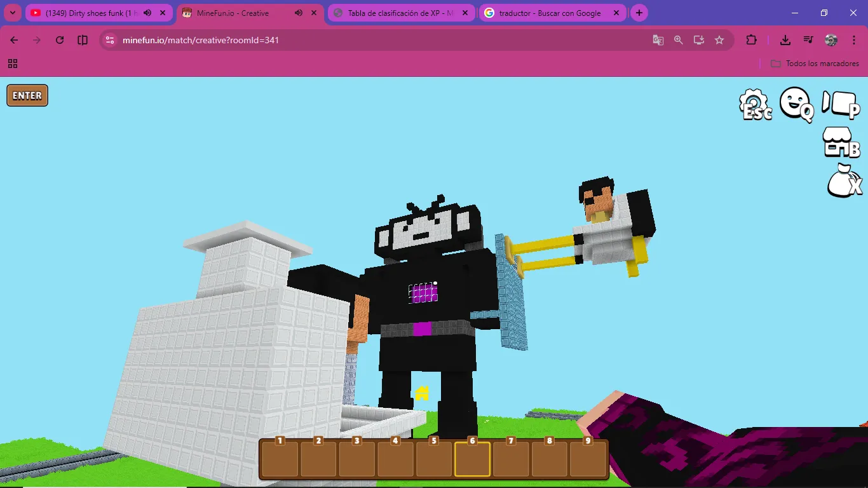Open the inventory bag icon labeled X
Image resolution: width=868 pixels, height=488 pixels.
[844, 180]
